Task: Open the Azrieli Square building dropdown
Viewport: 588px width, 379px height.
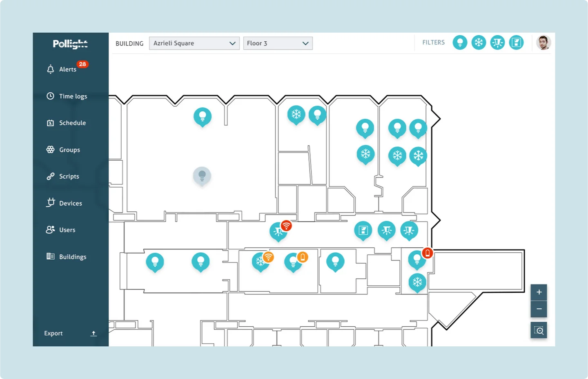Action: [194, 43]
